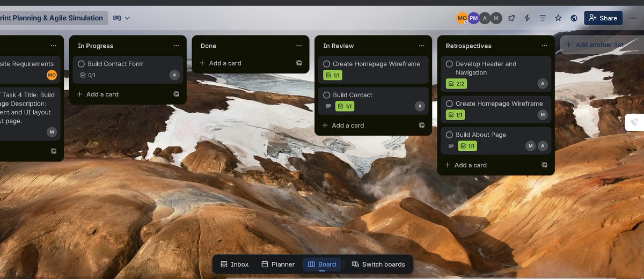Open Planner from bottom navigation
The height and width of the screenshot is (279, 644).
(x=278, y=264)
